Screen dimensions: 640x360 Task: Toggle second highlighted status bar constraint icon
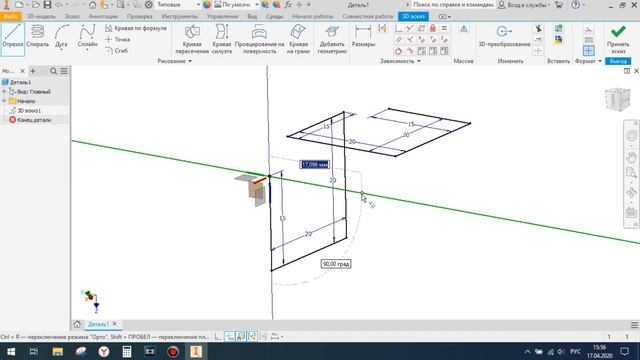point(241,337)
